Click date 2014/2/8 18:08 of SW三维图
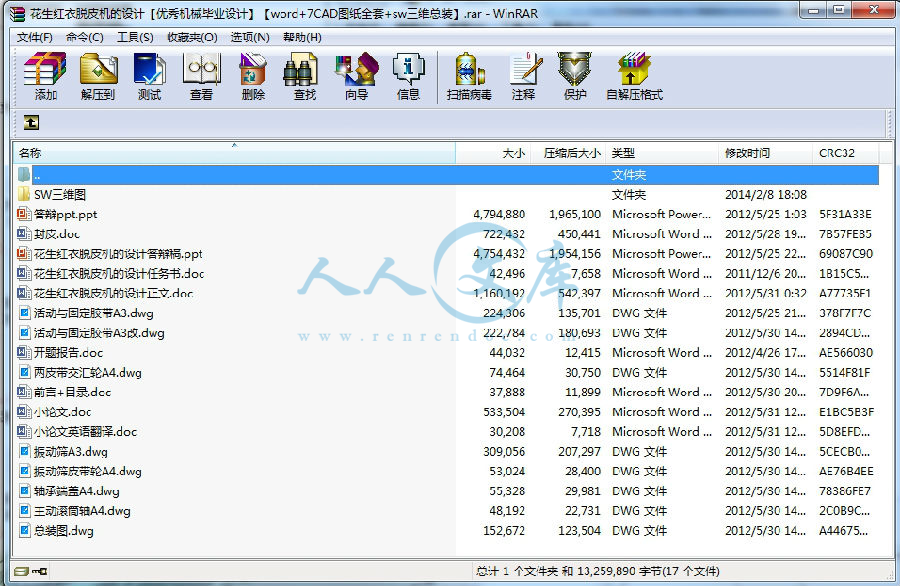Viewport: 900px width, 586px height. click(x=766, y=195)
